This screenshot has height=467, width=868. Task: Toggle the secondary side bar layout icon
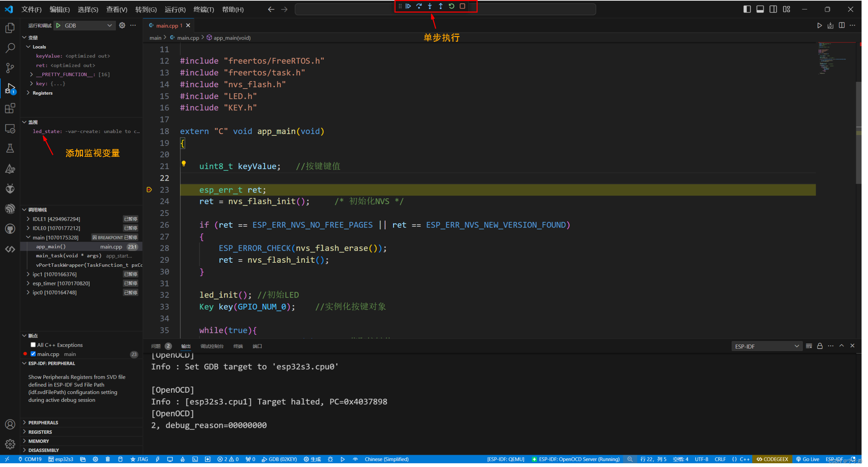click(x=773, y=10)
